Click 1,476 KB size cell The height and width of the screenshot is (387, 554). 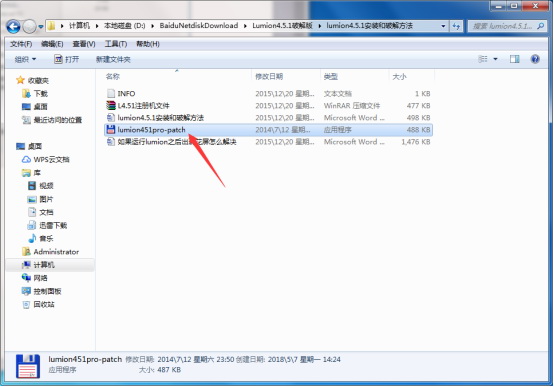[x=416, y=142]
